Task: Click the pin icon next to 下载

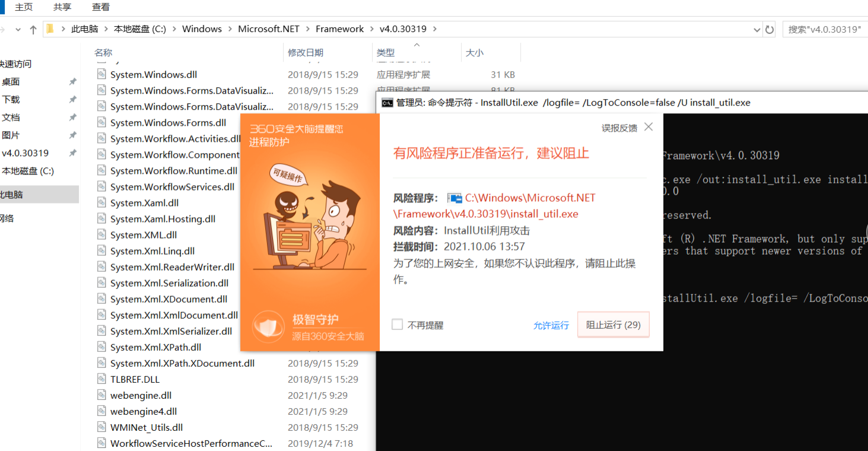Action: (72, 100)
